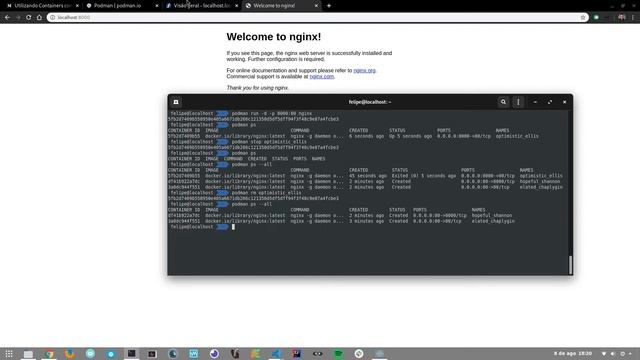
Task: Open the green app icon in taskbar
Action: point(338,354)
